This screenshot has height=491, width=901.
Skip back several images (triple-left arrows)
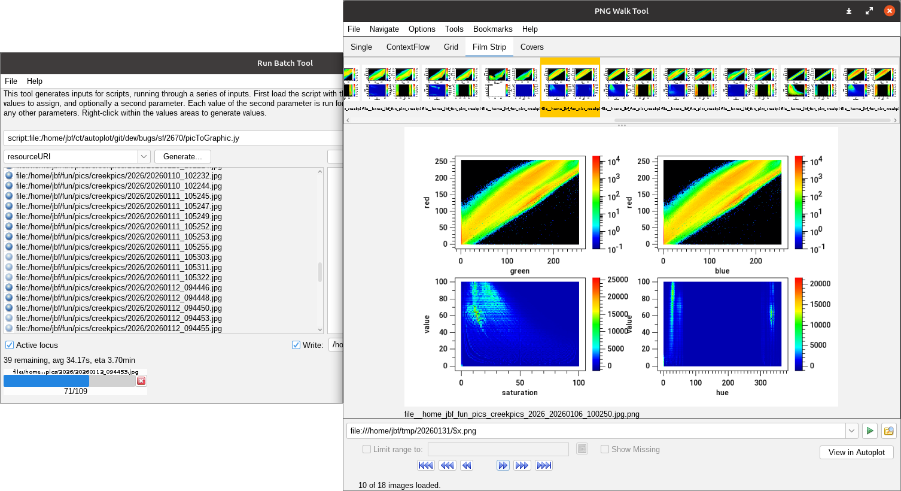pos(447,465)
